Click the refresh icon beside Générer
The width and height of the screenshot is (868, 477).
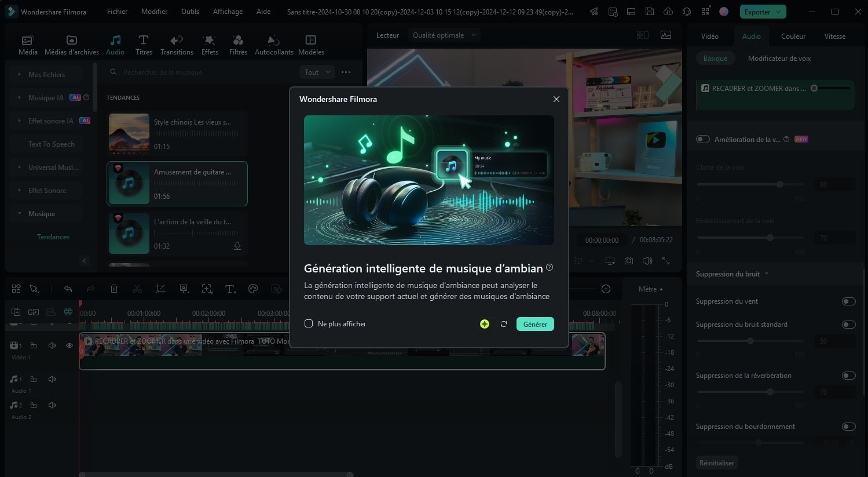504,324
